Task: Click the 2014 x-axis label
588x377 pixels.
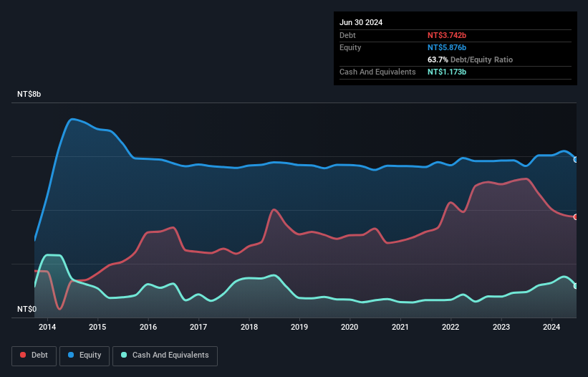Action: 47,327
